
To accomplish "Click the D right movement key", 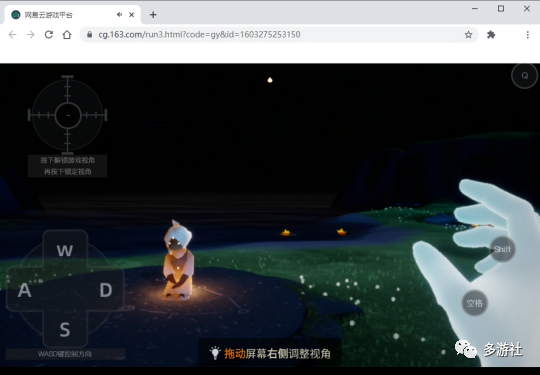I will point(106,290).
